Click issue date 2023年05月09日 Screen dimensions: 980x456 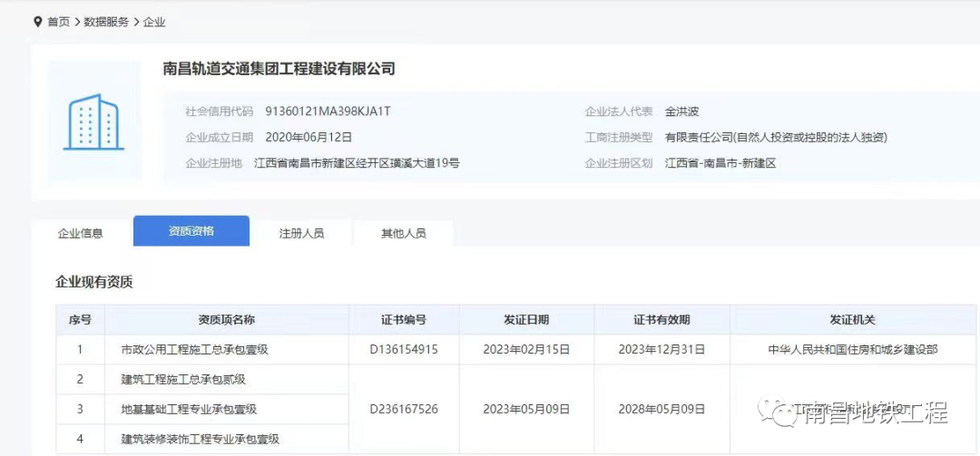coord(526,409)
